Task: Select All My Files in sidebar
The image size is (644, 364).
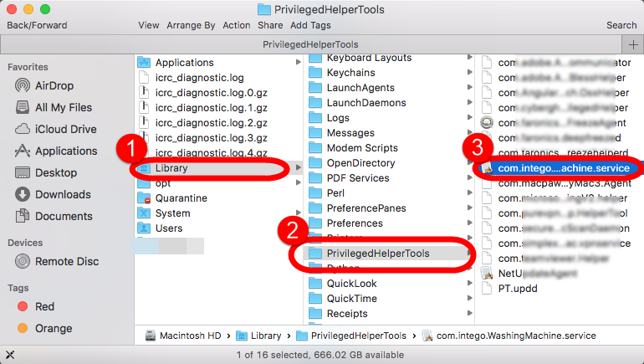Action: (x=54, y=107)
